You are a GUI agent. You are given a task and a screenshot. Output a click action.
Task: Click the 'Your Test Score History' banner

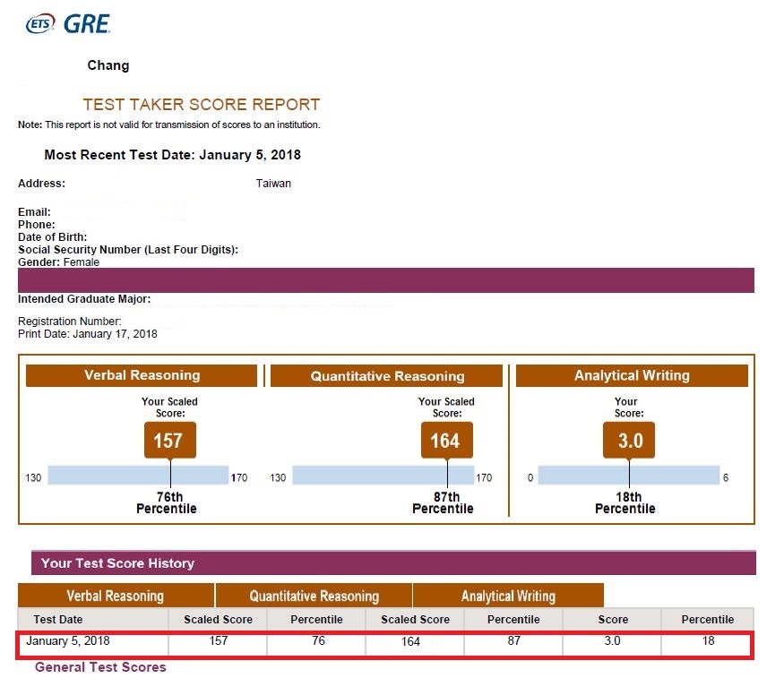pyautogui.click(x=393, y=563)
